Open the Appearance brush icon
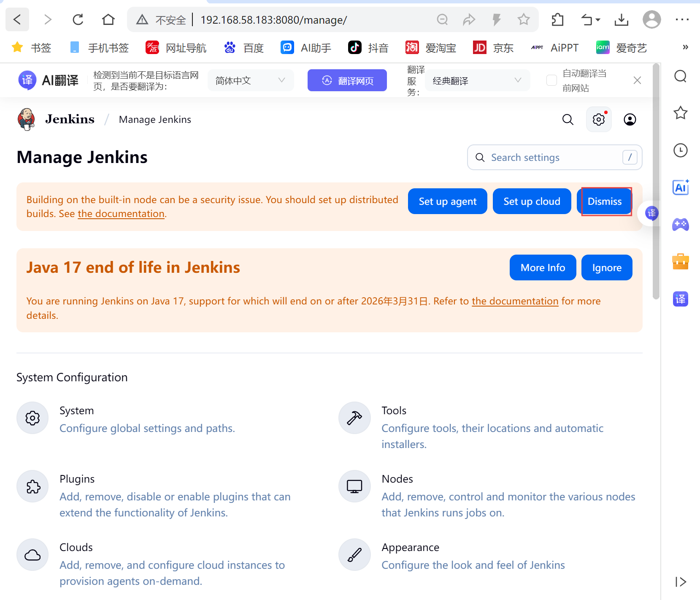Screen dimensions: 700x600 click(354, 555)
